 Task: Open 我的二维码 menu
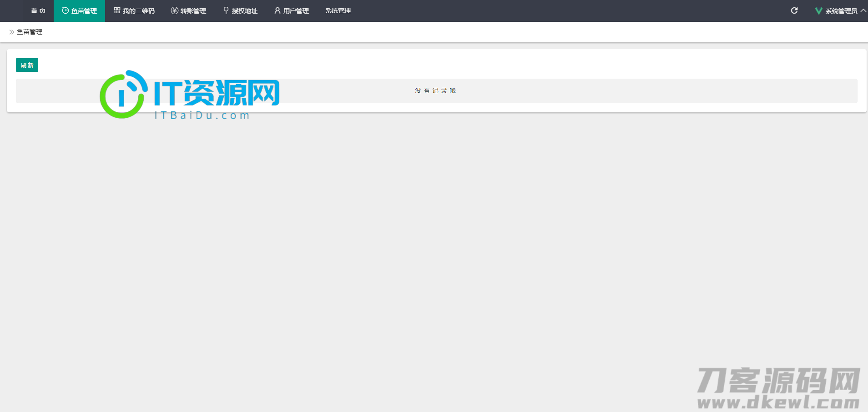pos(134,11)
